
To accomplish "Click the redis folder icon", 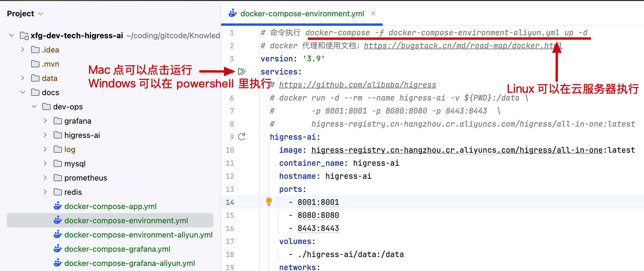I will 58,192.
